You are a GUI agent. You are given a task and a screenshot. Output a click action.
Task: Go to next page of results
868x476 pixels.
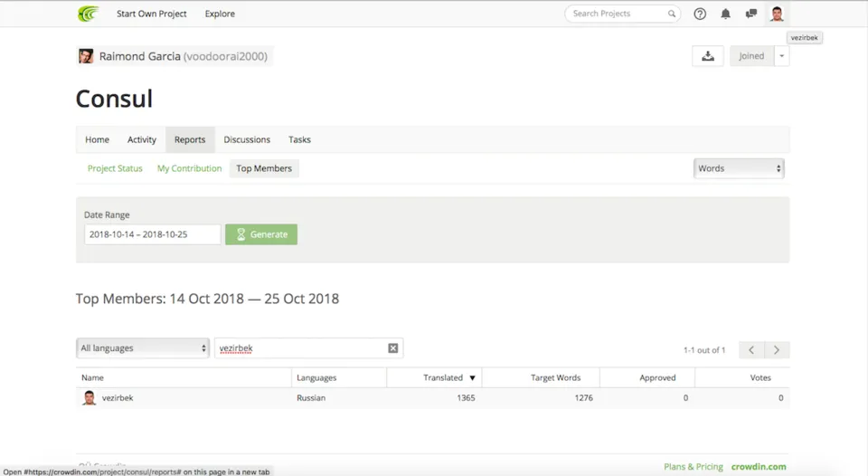click(777, 349)
